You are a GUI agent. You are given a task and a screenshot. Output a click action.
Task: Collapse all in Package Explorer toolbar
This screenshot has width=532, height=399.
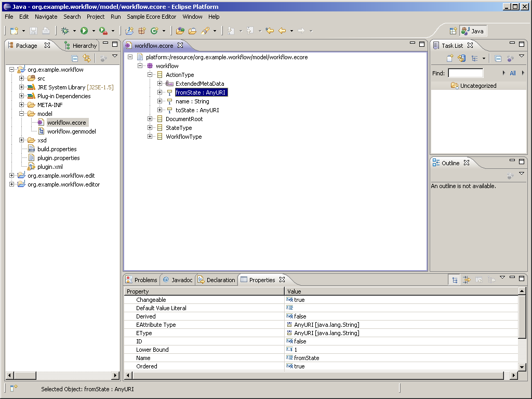pos(75,59)
